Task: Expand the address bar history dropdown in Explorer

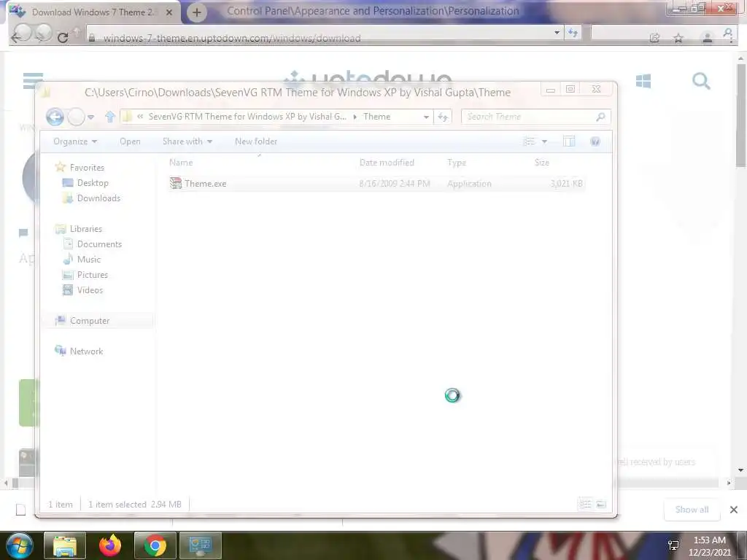Action: [426, 117]
